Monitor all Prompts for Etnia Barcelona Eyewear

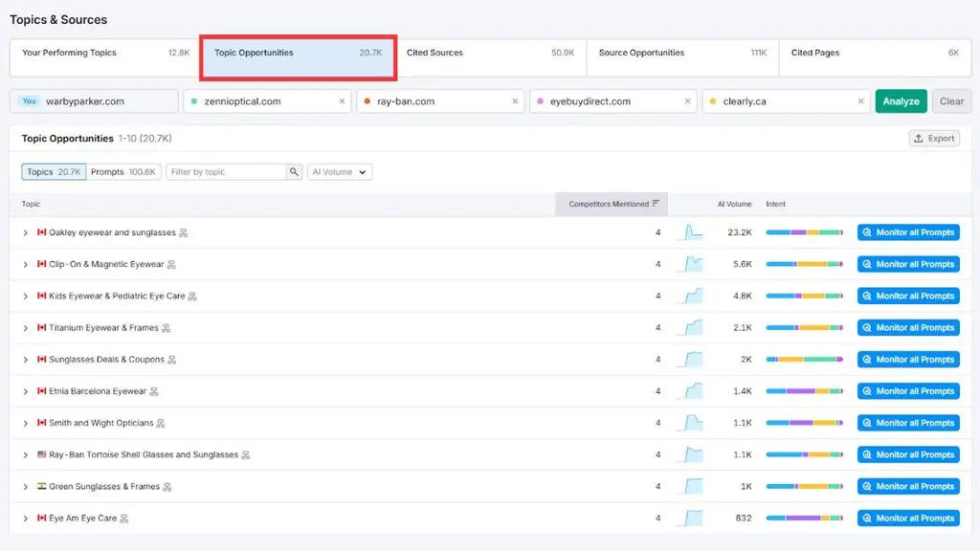point(908,391)
